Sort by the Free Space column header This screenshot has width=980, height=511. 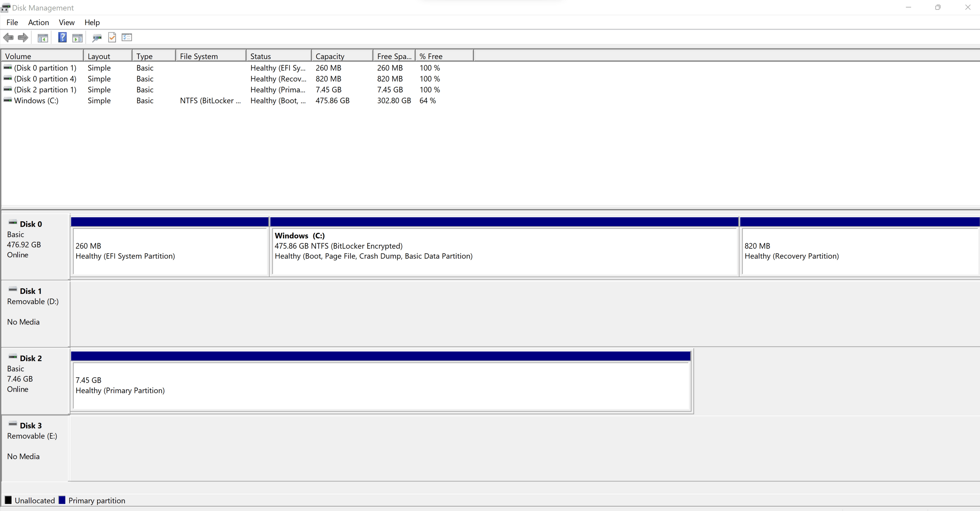click(x=394, y=56)
